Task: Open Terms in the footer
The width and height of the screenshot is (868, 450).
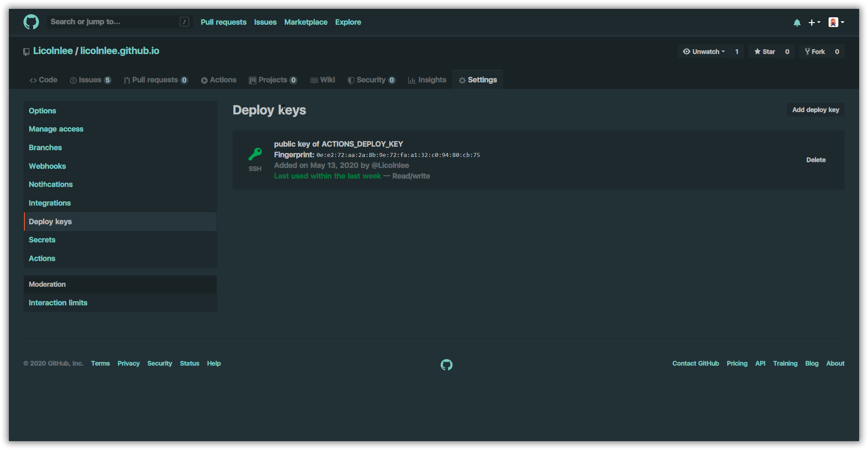Action: 101,364
